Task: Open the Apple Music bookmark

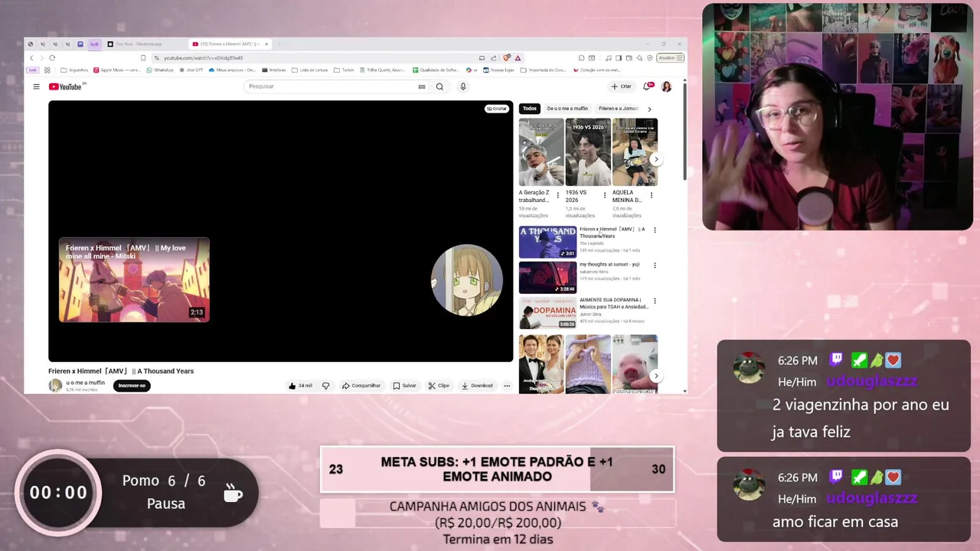Action: 119,70
